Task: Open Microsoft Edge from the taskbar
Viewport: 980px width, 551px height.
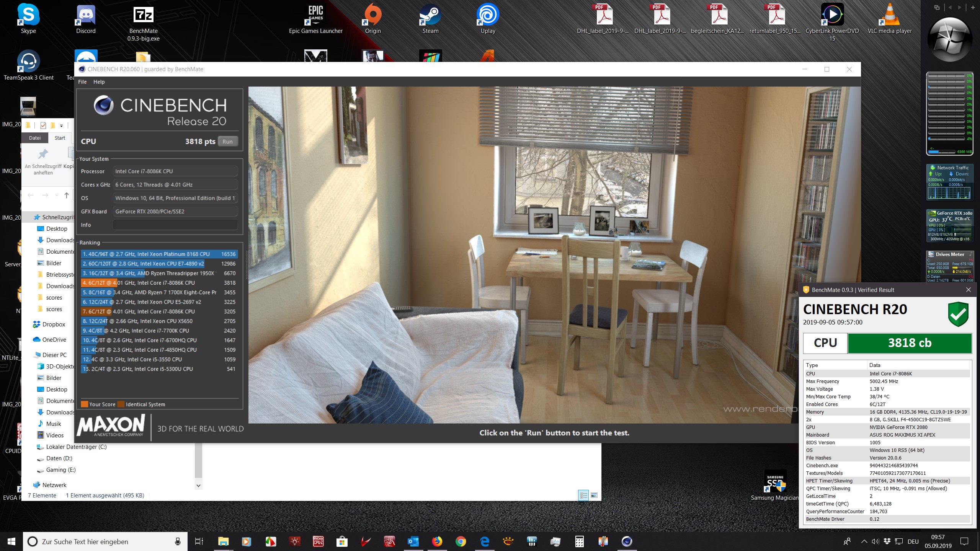Action: pyautogui.click(x=484, y=541)
